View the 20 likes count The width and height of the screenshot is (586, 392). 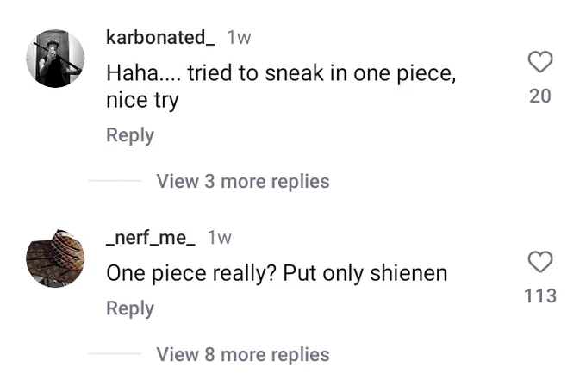[540, 96]
